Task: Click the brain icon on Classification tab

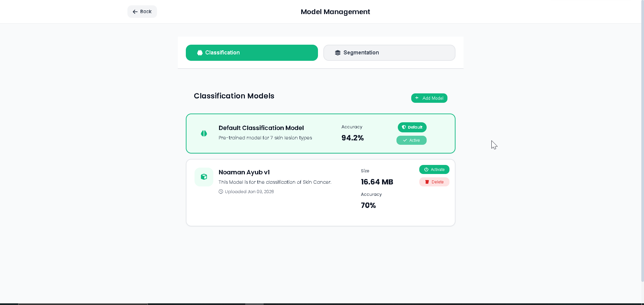Action: (x=200, y=53)
